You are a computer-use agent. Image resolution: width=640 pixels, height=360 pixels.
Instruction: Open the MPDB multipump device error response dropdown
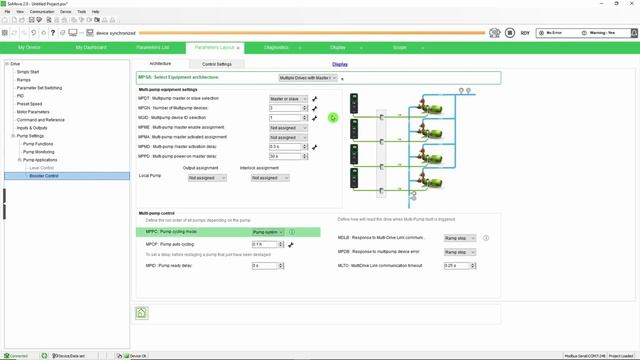click(460, 252)
